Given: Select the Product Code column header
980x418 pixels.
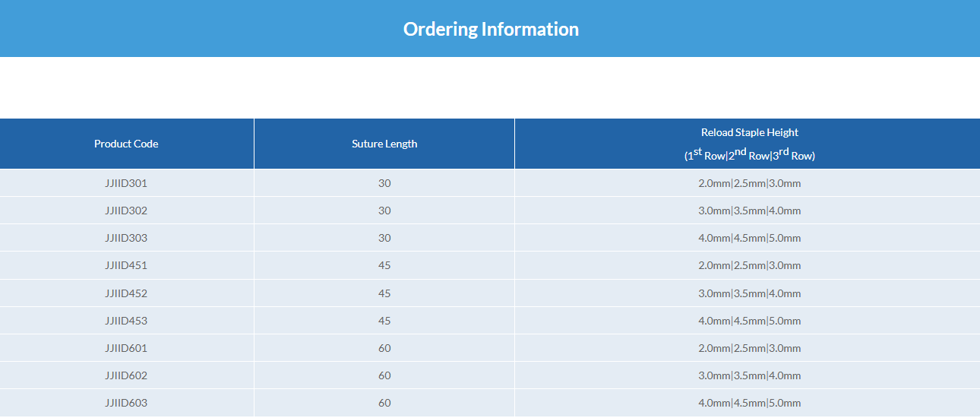Looking at the screenshot, I should point(126,144).
